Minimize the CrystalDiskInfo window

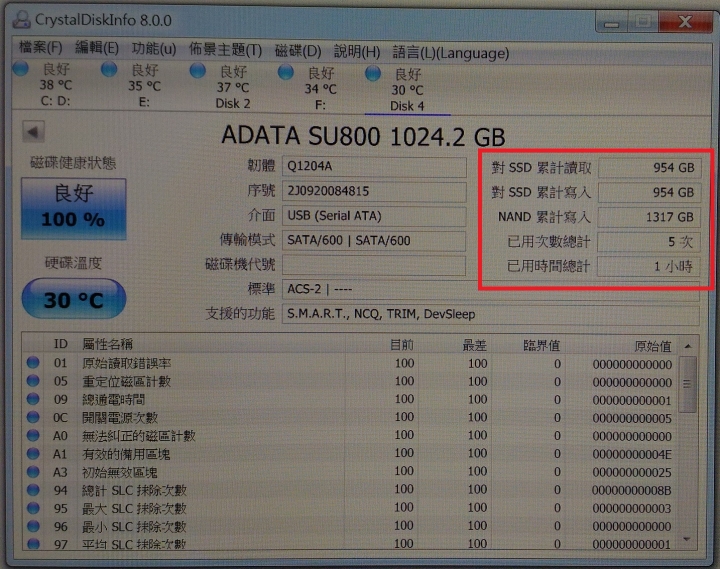pyautogui.click(x=611, y=22)
